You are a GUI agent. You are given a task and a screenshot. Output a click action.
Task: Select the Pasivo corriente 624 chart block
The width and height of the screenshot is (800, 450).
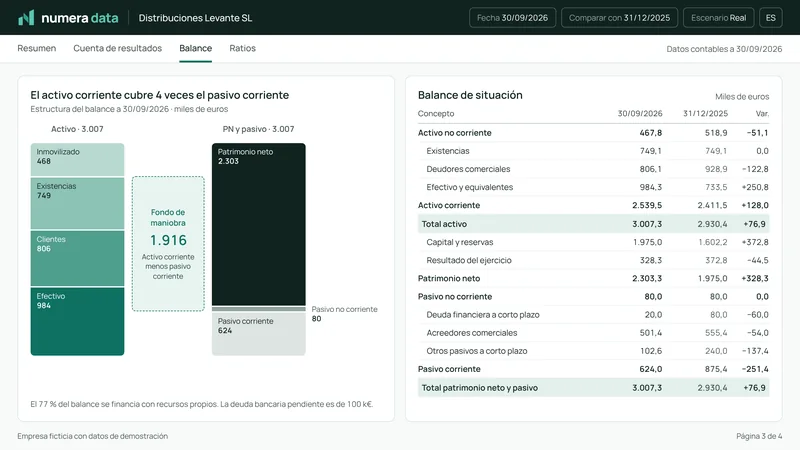click(259, 334)
